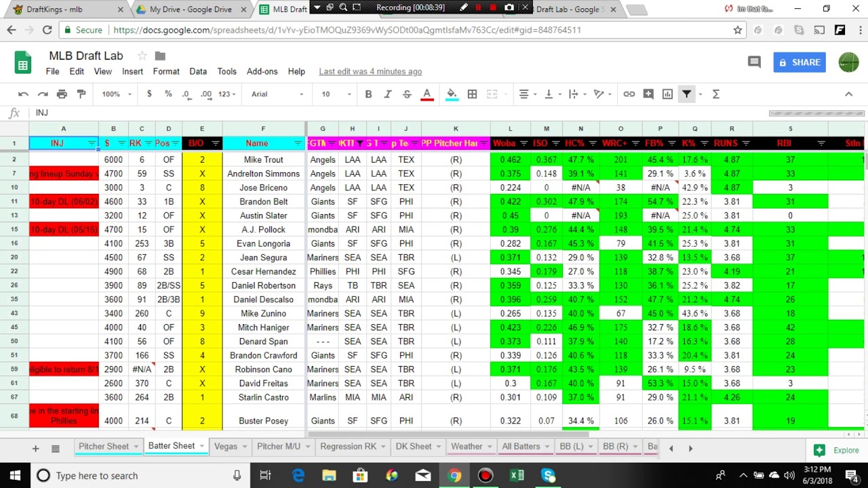Open filter on PP Pitcher Hand header
Screen dimensions: 868x488
tap(484, 143)
